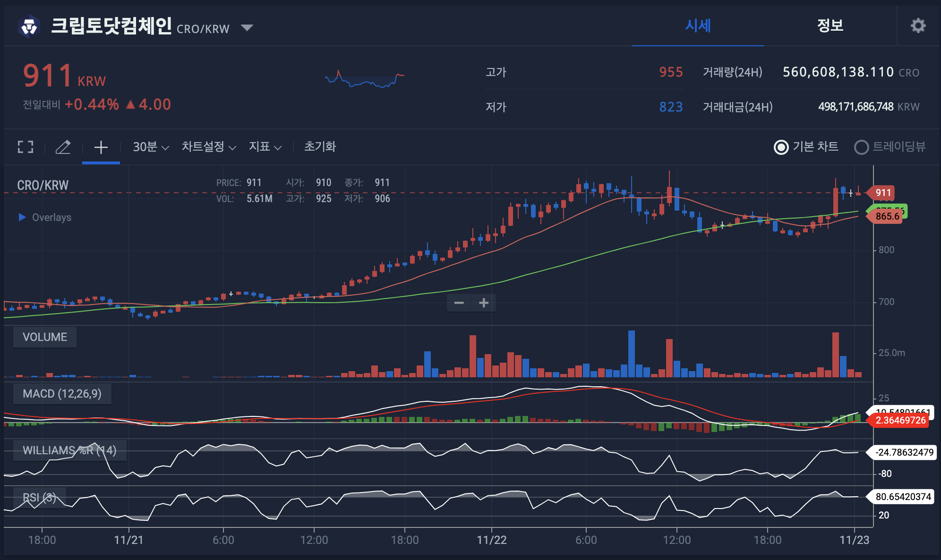Switch to the 시세 tab
941x560 pixels.
[698, 25]
